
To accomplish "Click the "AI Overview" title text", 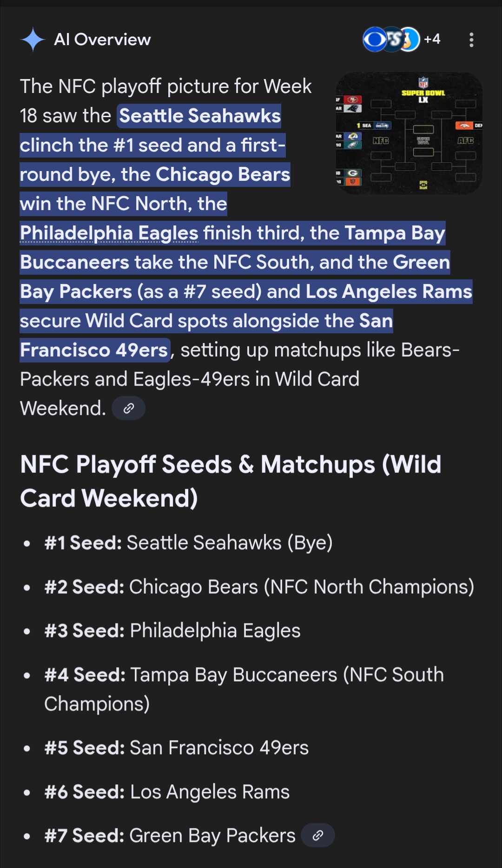I will click(x=102, y=40).
